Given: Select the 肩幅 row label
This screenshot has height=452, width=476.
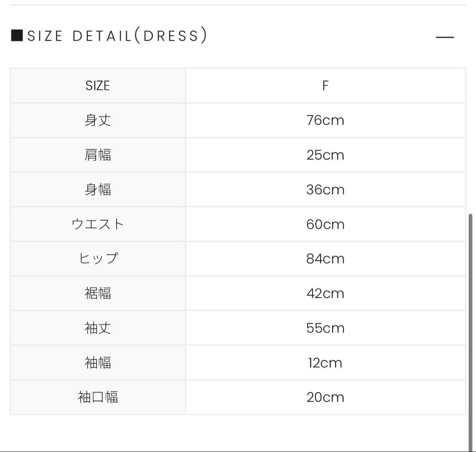Looking at the screenshot, I should [98, 155].
